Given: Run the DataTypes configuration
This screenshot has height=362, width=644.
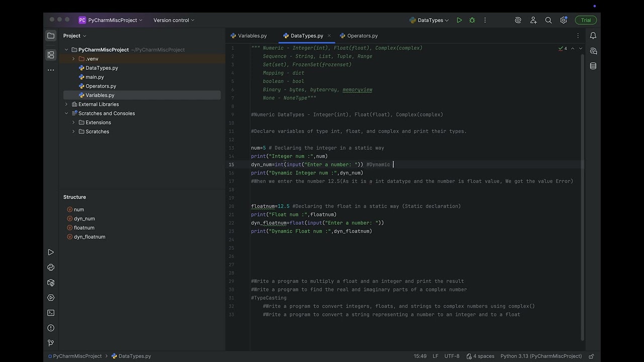Looking at the screenshot, I should (459, 20).
